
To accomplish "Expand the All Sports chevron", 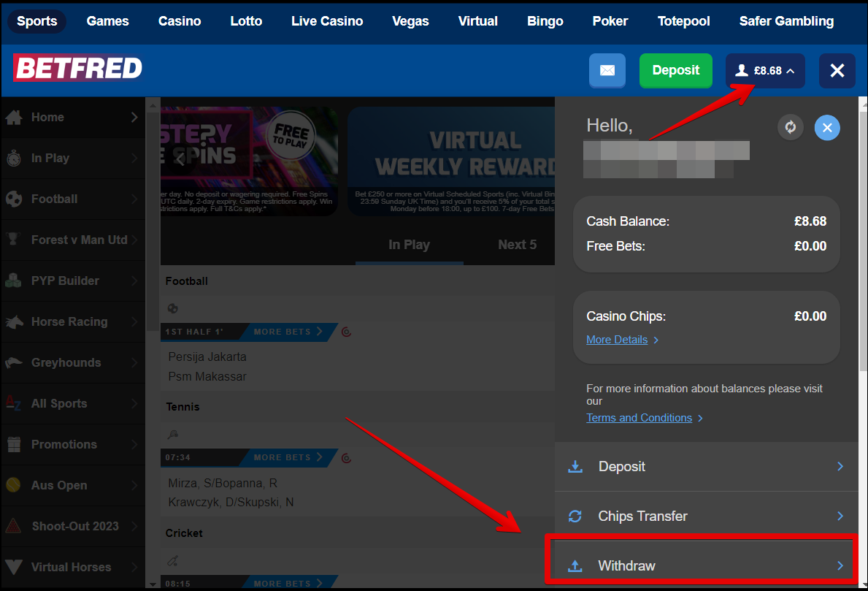I will click(134, 403).
